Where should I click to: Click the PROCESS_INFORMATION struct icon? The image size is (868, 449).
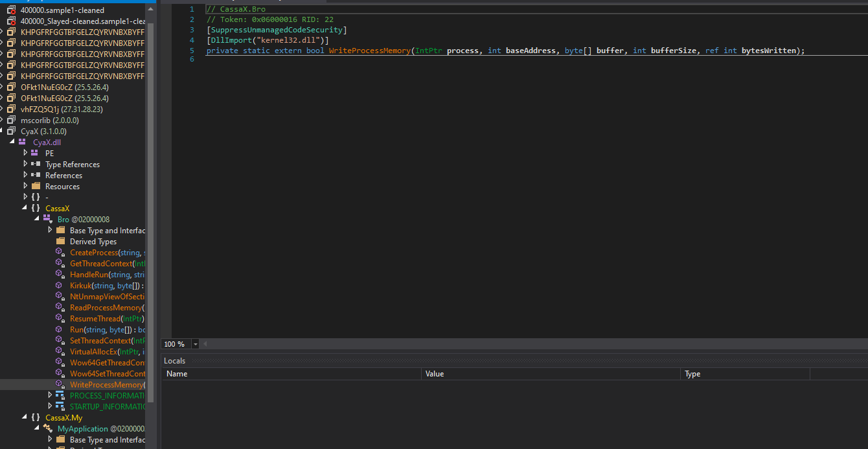(60, 396)
